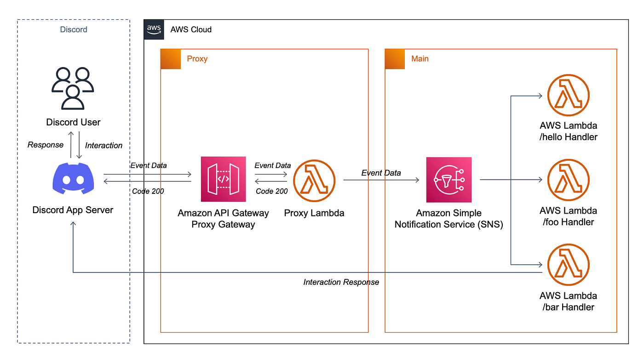This screenshot has height=362, width=644.
Task: Select the /bar Handler Lambda icon
Action: pyautogui.click(x=568, y=266)
